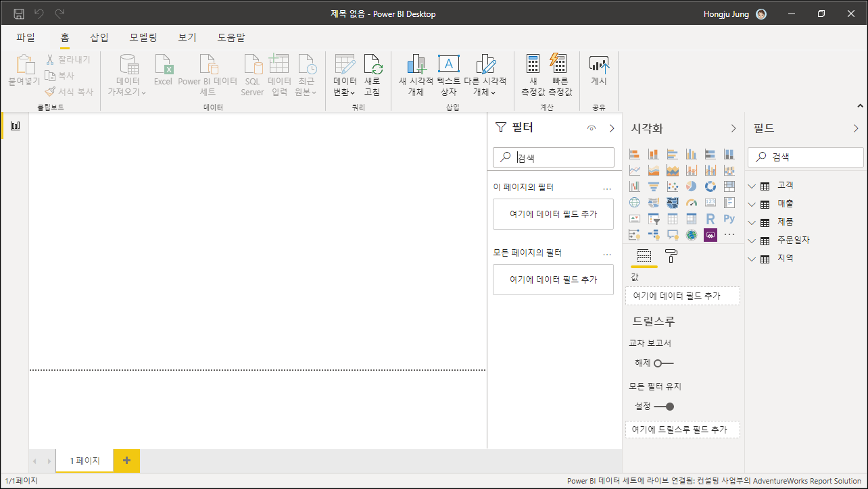Insert the waterfall chart visual
Viewport: 868px width, 489px height.
pyautogui.click(x=634, y=186)
